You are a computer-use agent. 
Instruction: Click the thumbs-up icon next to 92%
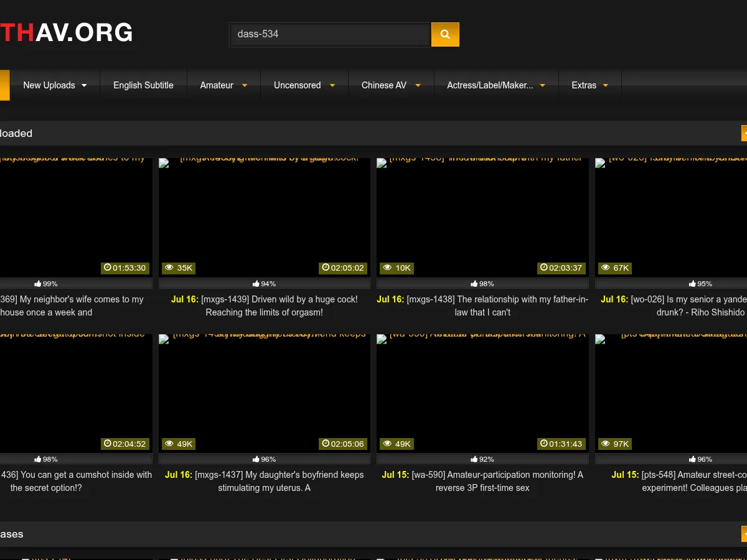point(474,459)
